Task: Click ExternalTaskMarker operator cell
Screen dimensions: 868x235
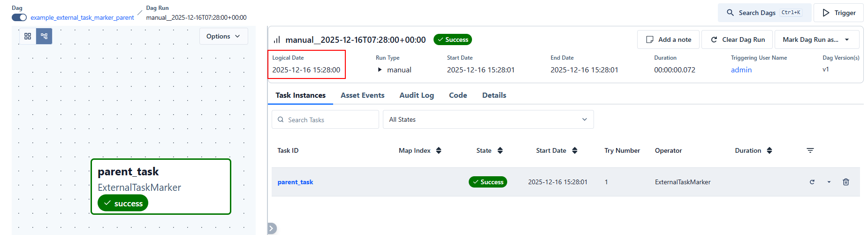Action: [683, 182]
